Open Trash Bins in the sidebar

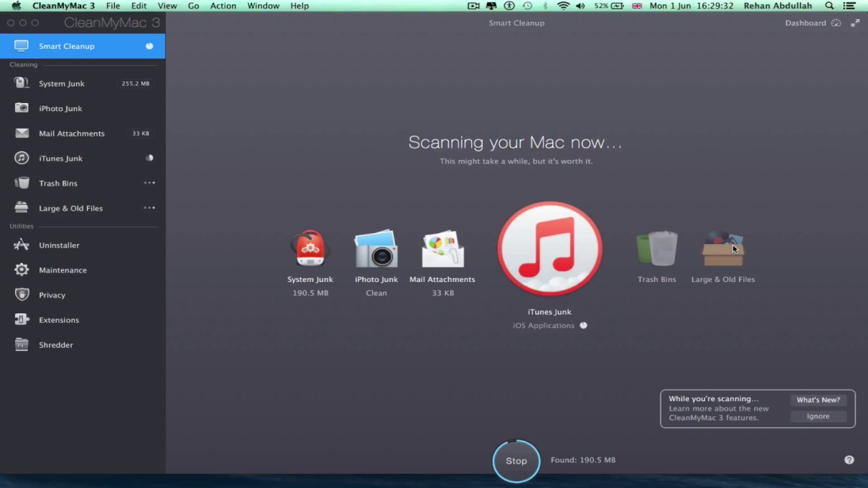(x=82, y=183)
